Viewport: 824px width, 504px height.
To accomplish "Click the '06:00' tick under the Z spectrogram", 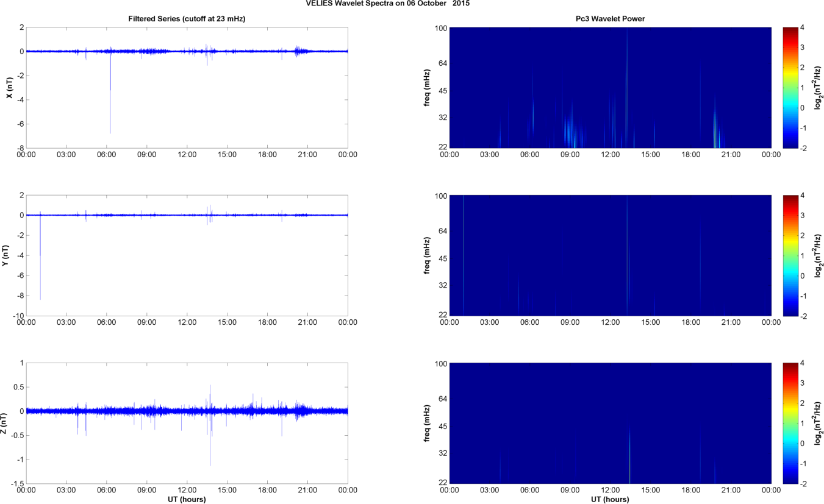I will 530,490.
